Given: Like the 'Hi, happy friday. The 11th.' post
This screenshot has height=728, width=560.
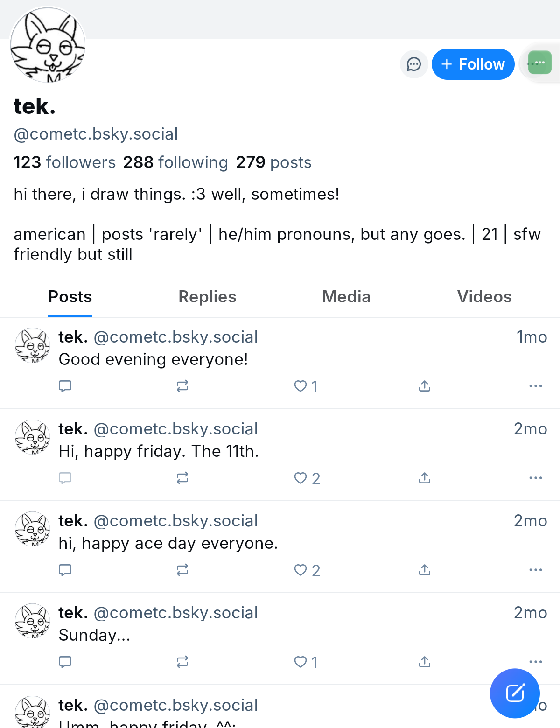Looking at the screenshot, I should pyautogui.click(x=301, y=478).
